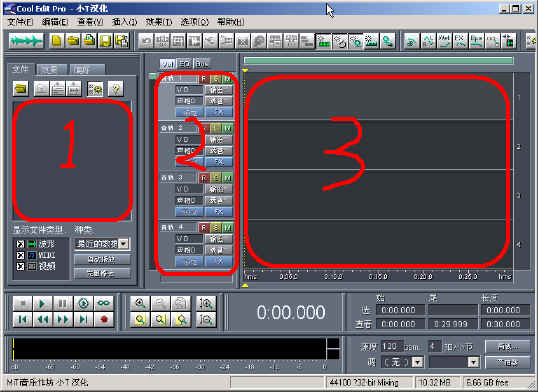This screenshot has width=538, height=392.
Task: Toggle the waveform file type checkbox
Action: [x=21, y=244]
